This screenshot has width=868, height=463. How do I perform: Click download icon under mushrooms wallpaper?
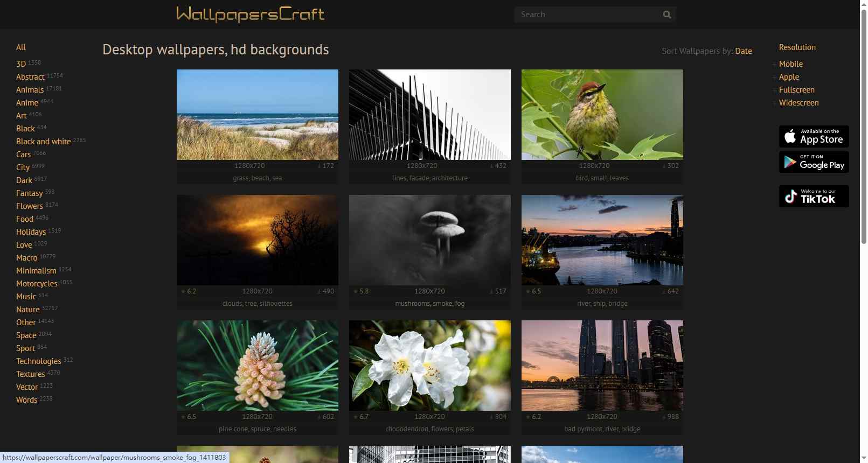[491, 291]
